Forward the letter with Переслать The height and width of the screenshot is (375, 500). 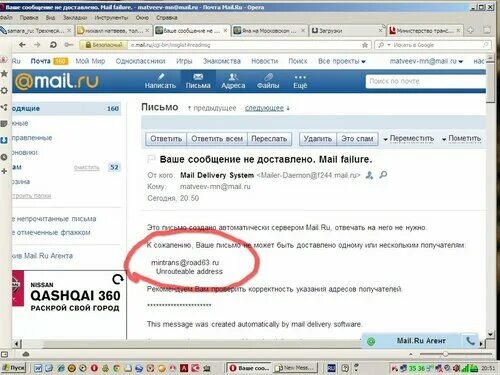point(269,139)
